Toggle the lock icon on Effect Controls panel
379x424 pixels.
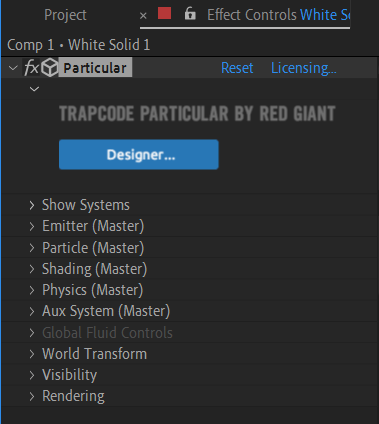[190, 14]
